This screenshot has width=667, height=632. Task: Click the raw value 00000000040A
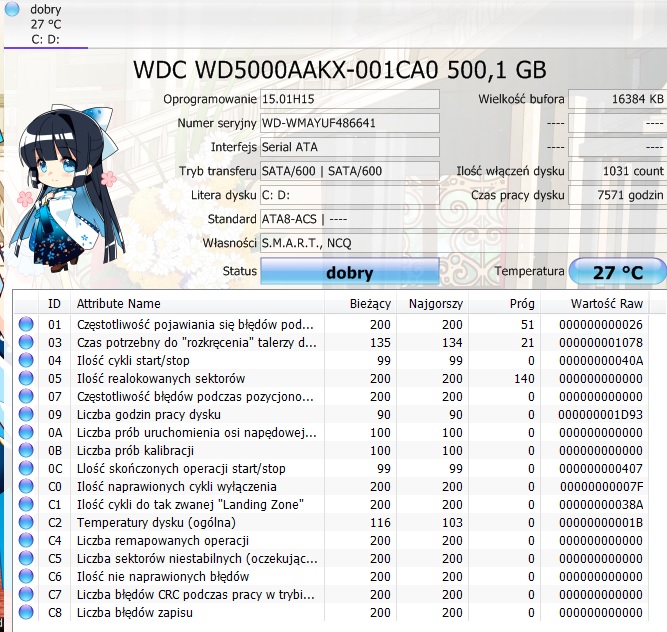[x=601, y=361]
